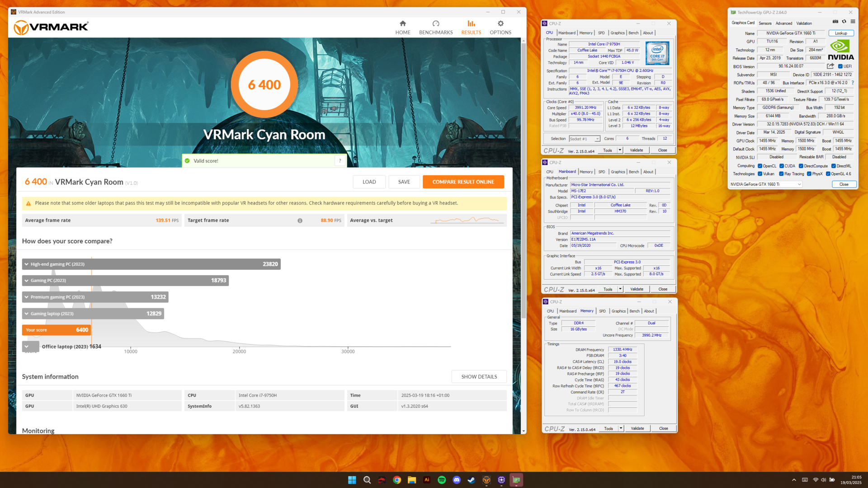
Task: Switch to VRMark via its taskbar icon
Action: (486, 480)
